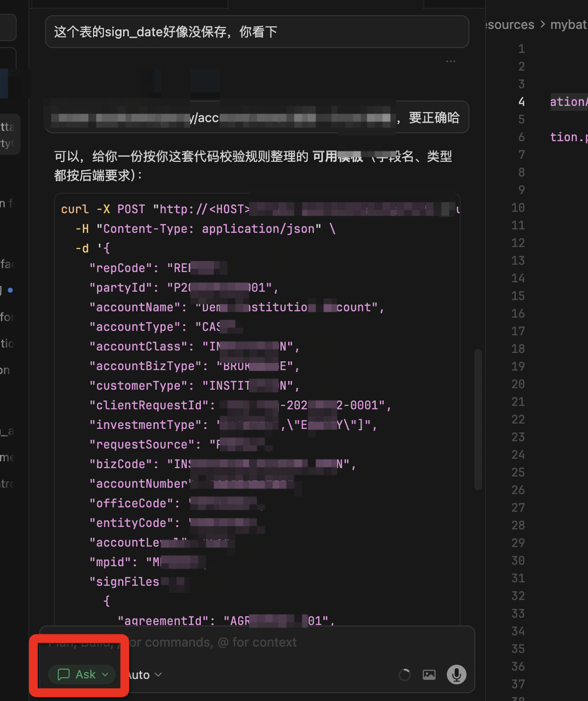Click the microphone voice input icon
The height and width of the screenshot is (701, 588).
[x=456, y=675]
